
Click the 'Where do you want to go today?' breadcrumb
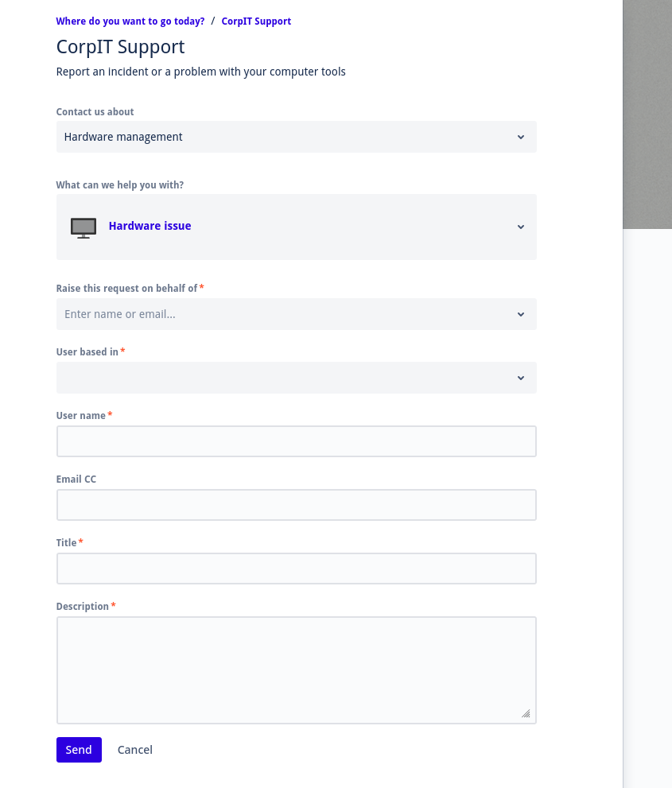[130, 21]
